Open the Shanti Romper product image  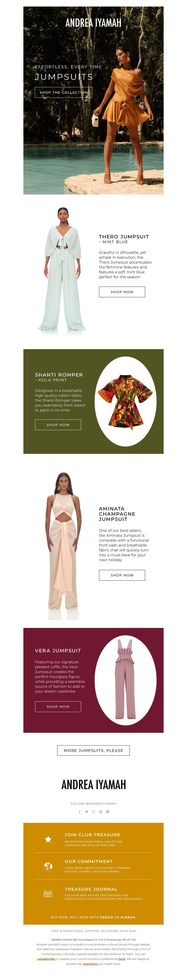[126, 401]
